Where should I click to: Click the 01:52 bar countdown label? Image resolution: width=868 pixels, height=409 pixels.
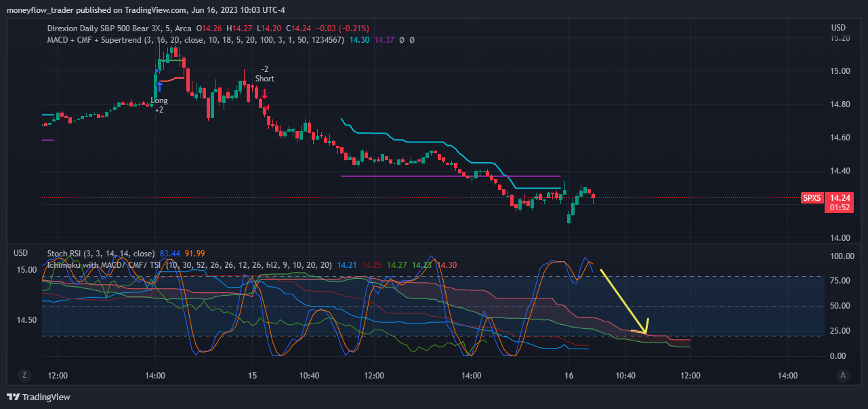click(838, 208)
